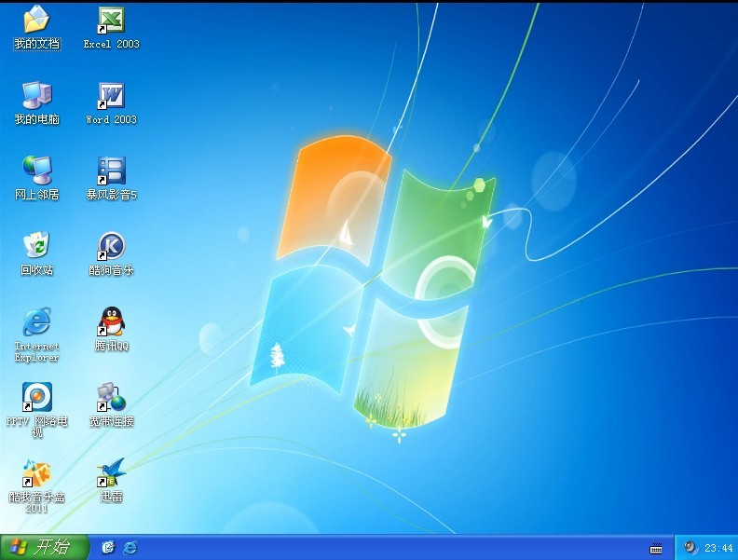Click the system tray notification icon
Image resolution: width=738 pixels, height=560 pixels.
(691, 547)
